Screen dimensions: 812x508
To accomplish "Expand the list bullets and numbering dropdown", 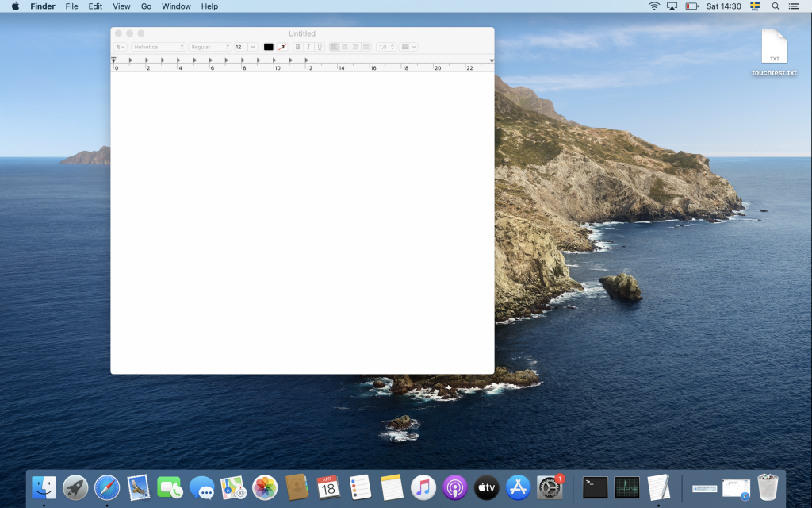I will click(x=408, y=47).
